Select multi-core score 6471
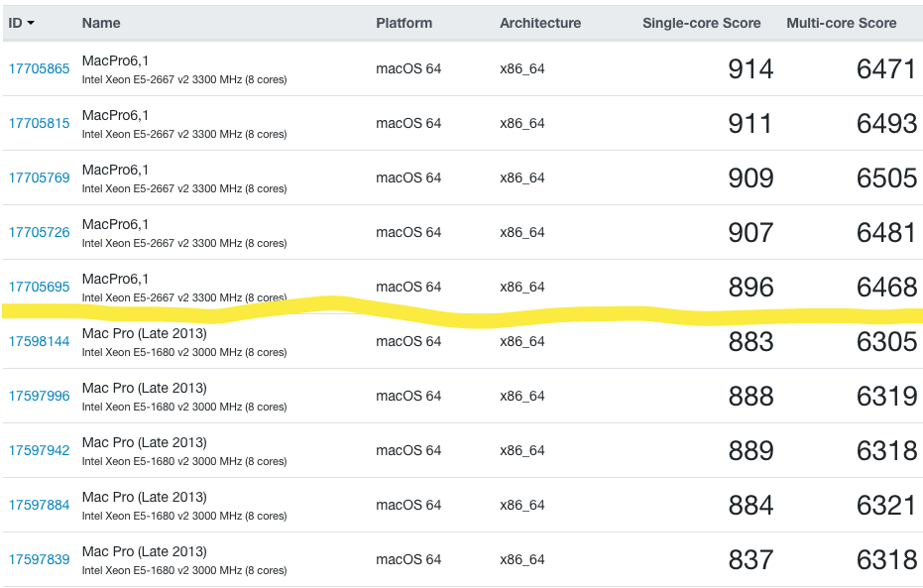The image size is (923, 588). coord(886,69)
